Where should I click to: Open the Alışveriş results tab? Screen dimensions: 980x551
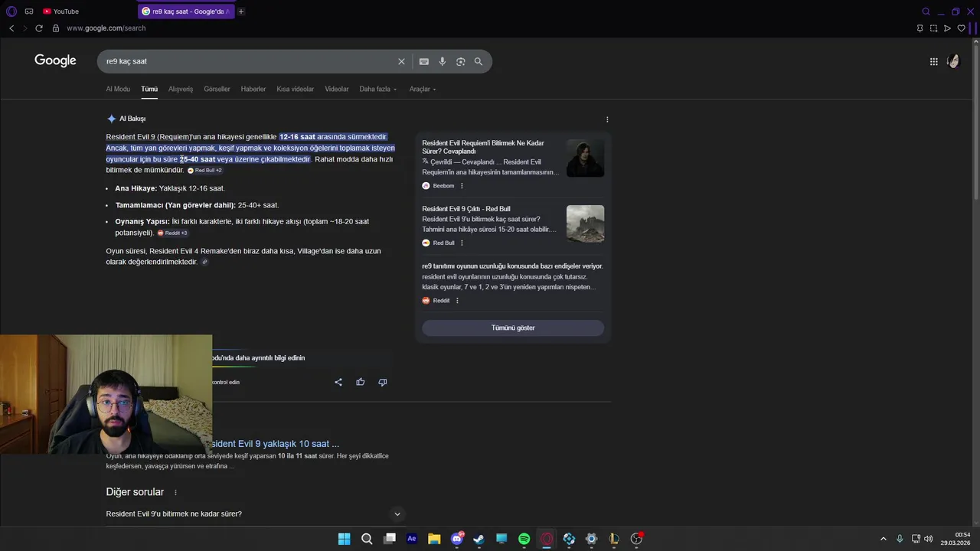tap(181, 89)
